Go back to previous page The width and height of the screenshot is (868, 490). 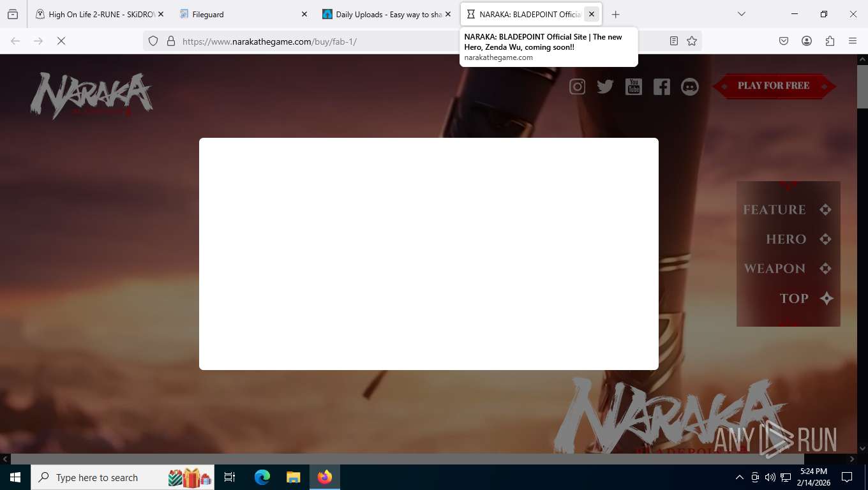[15, 41]
